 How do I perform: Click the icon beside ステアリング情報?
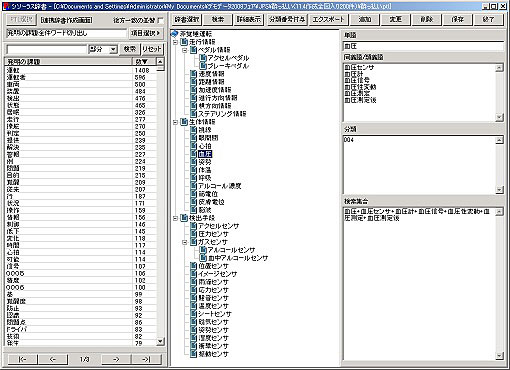pyautogui.click(x=194, y=114)
